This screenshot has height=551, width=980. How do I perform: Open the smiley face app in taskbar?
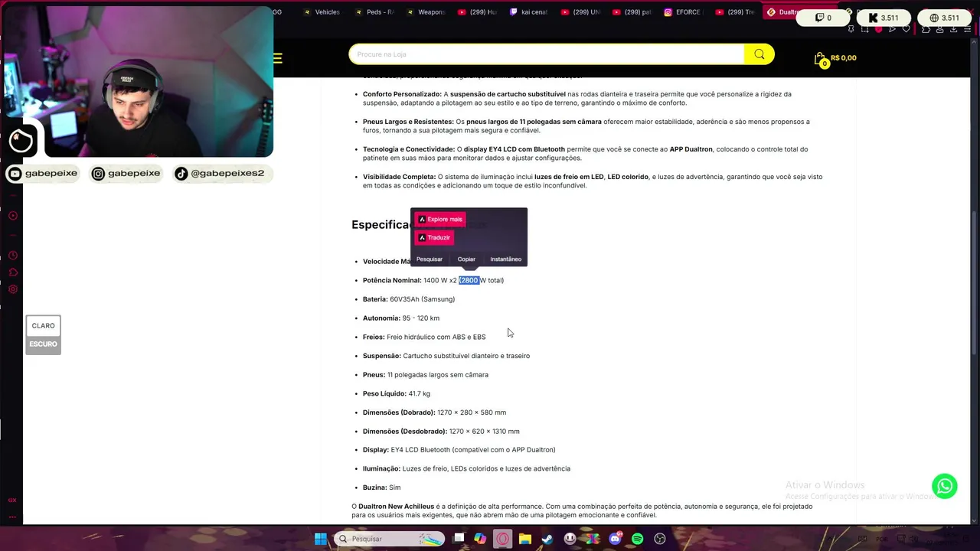[570, 539]
